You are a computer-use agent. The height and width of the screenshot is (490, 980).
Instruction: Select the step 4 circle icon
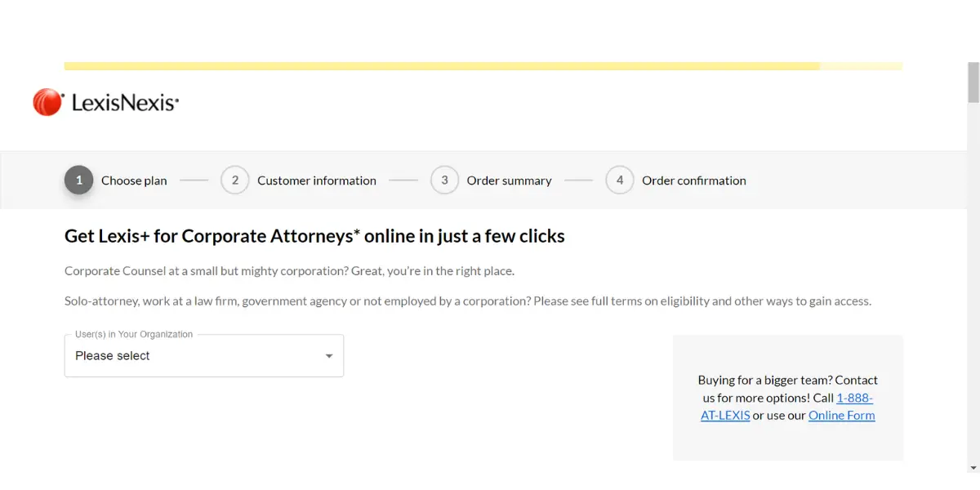point(620,180)
